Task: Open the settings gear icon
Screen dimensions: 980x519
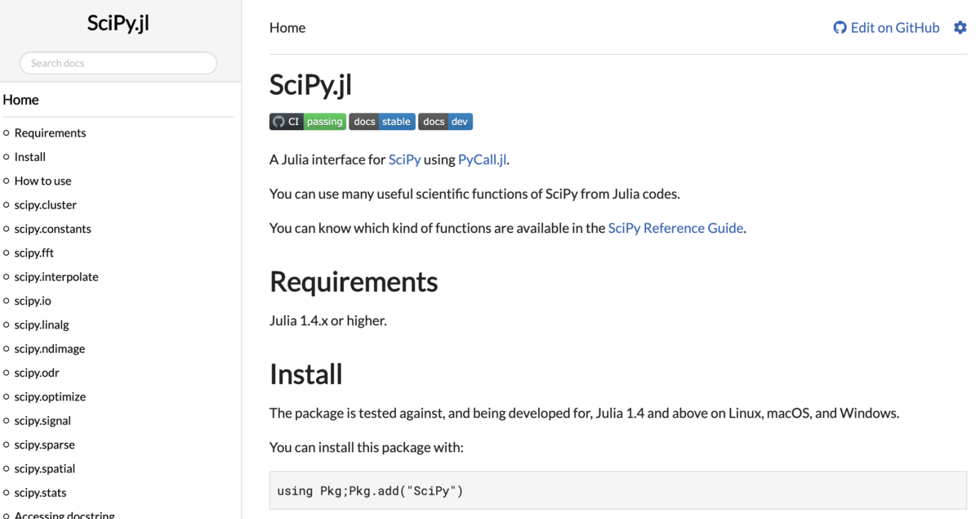Action: point(960,28)
